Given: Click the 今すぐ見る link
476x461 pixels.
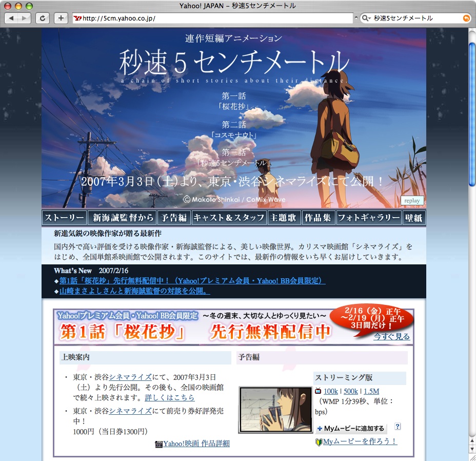Looking at the screenshot, I should click(x=391, y=337).
